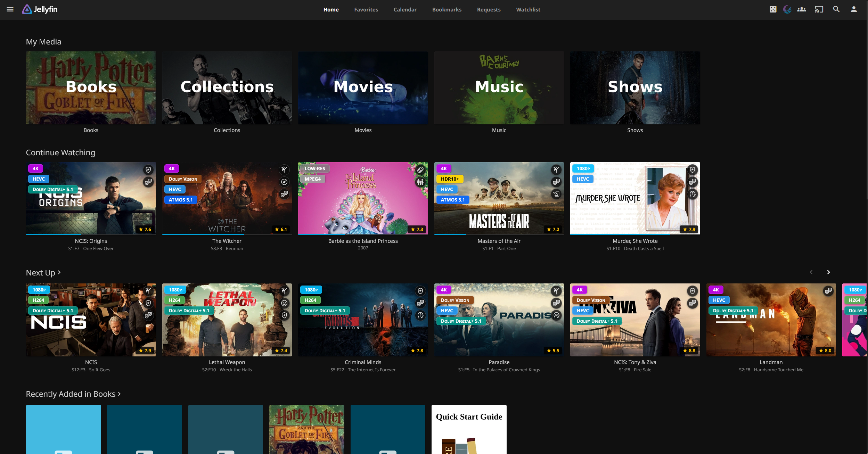Screen dimensions: 868x454
Task: Click the LOW-RES badge on Barbie card
Action: [315, 168]
